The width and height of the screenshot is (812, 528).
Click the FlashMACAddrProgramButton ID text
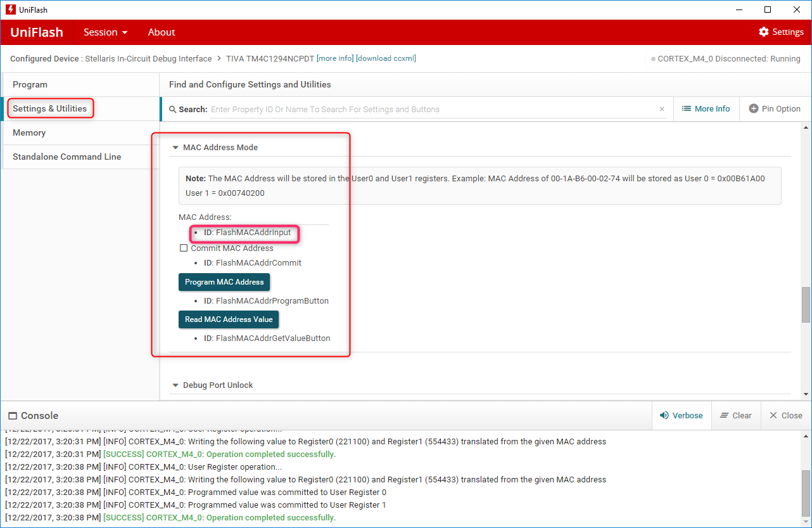266,301
